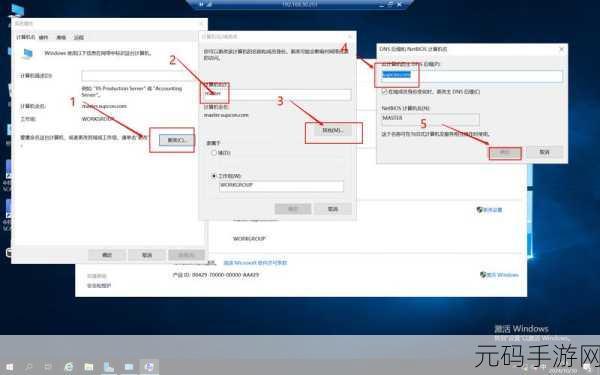Screen dimensions: 600x375
Task: Switch to the 高级 tab
Action: click(x=61, y=38)
